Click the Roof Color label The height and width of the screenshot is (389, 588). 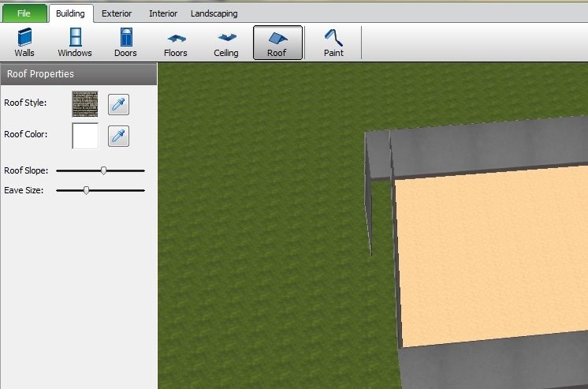[26, 134]
